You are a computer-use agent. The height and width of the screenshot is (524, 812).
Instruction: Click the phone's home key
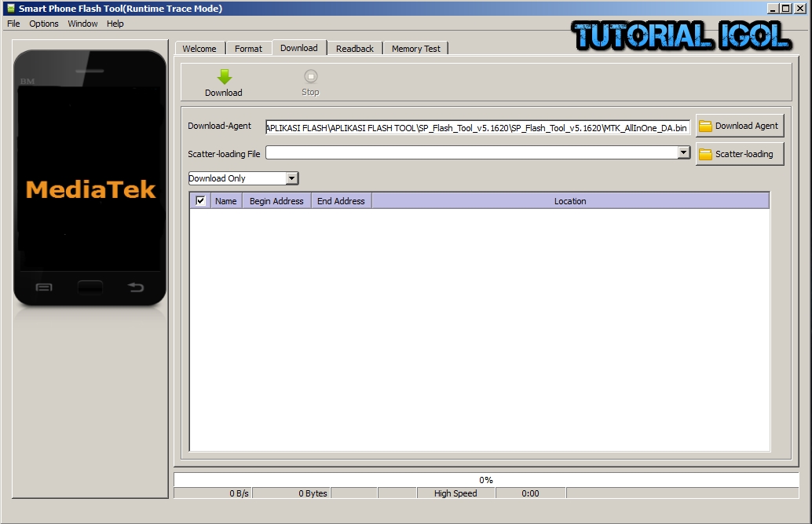pyautogui.click(x=90, y=287)
